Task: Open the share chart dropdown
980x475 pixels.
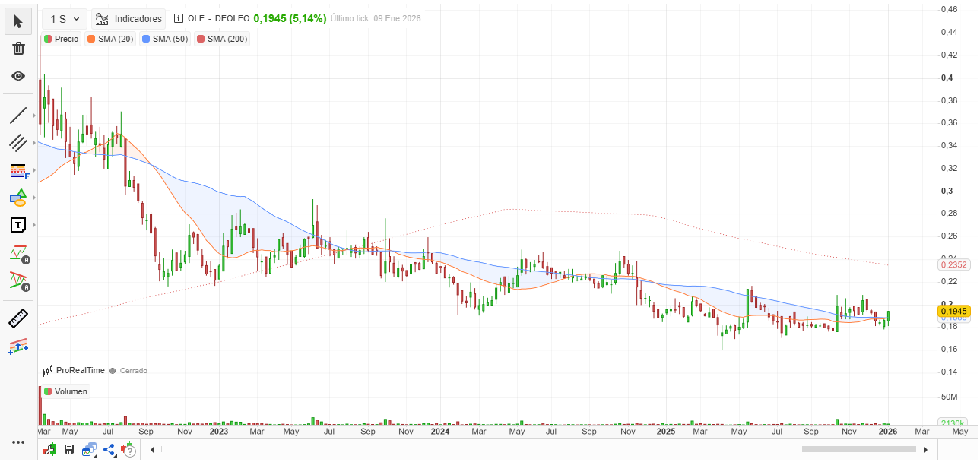Action: click(x=109, y=449)
